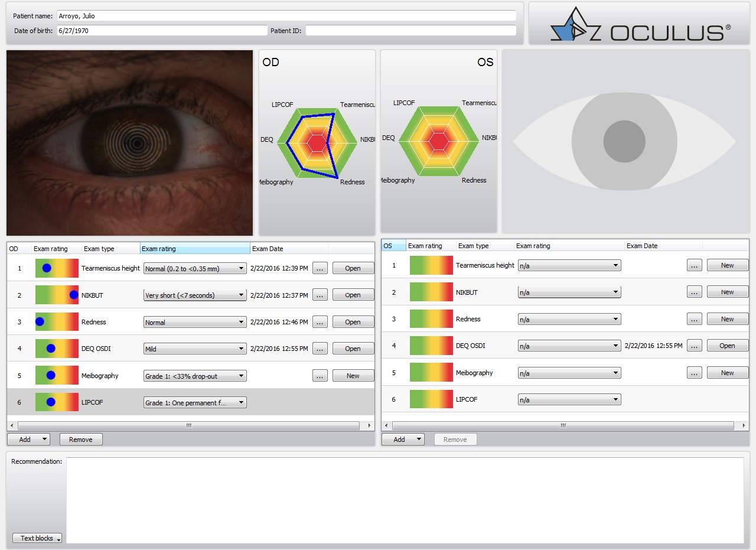756x550 pixels.
Task: Expand the OS Tearmeniscus height rating dropdown
Action: click(569, 266)
